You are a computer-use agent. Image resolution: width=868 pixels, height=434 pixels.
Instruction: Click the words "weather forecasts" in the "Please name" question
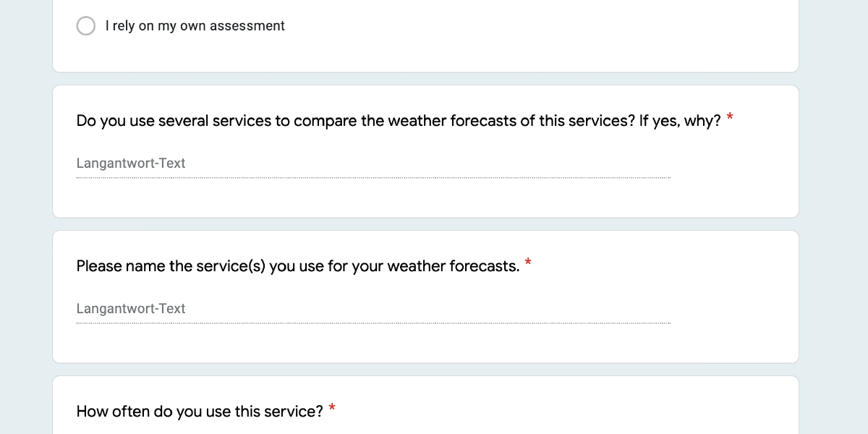452,266
